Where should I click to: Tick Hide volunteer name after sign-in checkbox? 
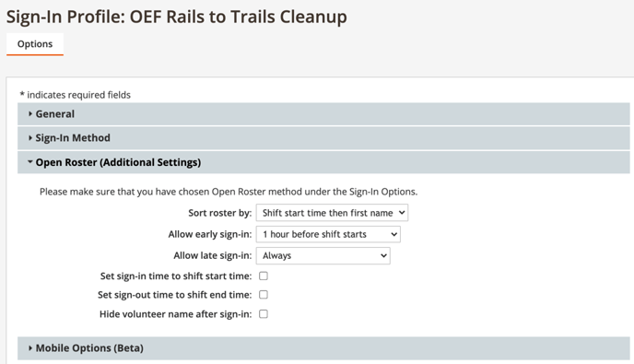[x=264, y=314]
